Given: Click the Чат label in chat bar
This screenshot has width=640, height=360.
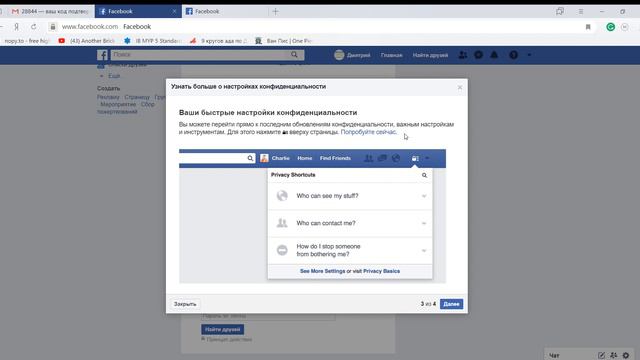Looking at the screenshot, I should (x=554, y=356).
